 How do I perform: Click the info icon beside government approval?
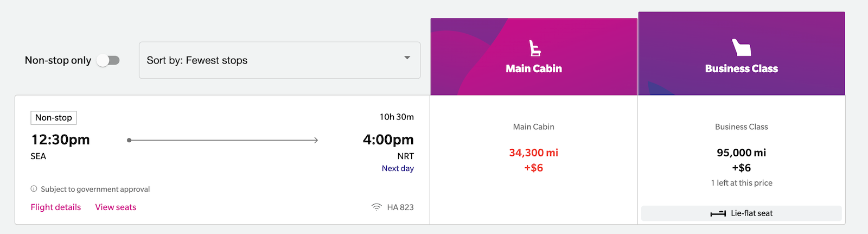(34, 189)
